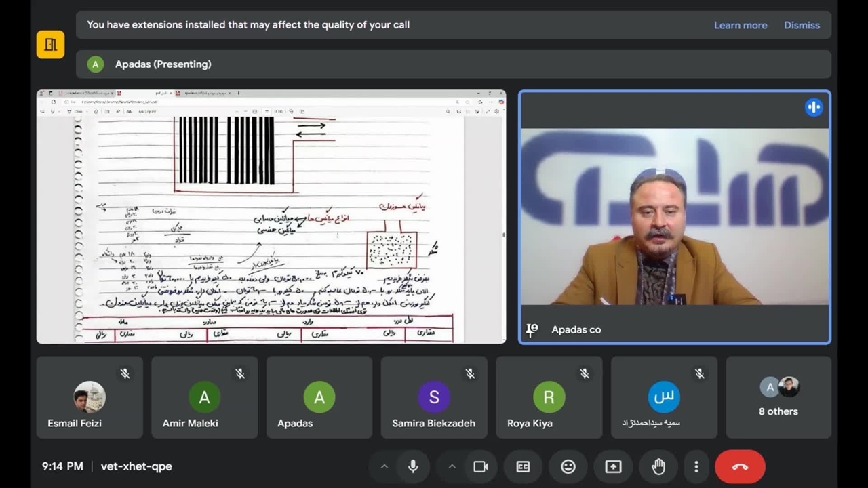Open the emoji reactions picker
The width and height of the screenshot is (868, 488).
(x=568, y=466)
